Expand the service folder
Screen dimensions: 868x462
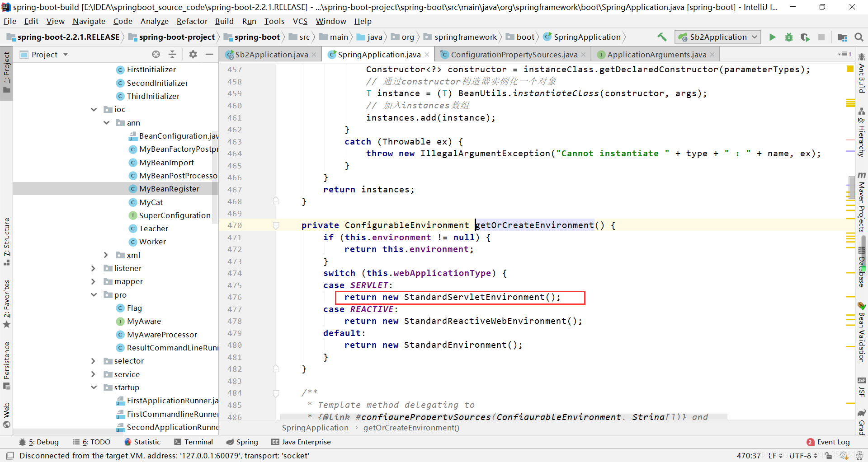tap(94, 374)
